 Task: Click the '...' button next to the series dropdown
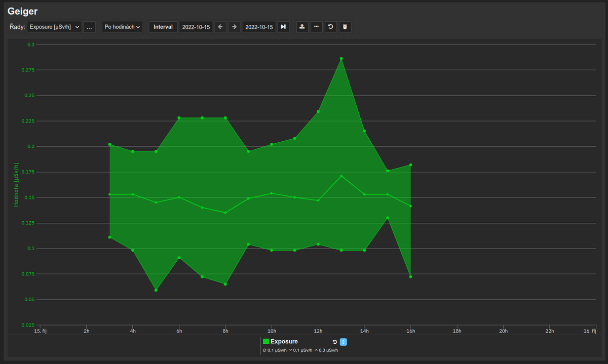[x=89, y=27]
